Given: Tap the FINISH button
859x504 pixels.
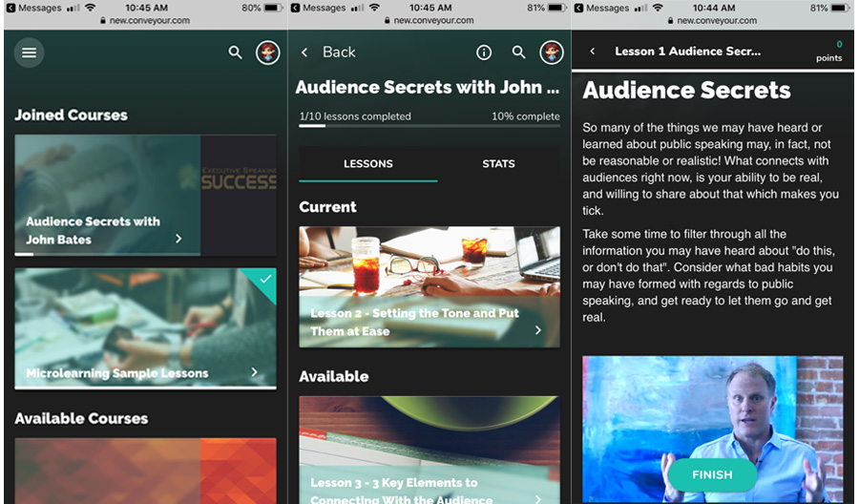Looking at the screenshot, I should [712, 475].
